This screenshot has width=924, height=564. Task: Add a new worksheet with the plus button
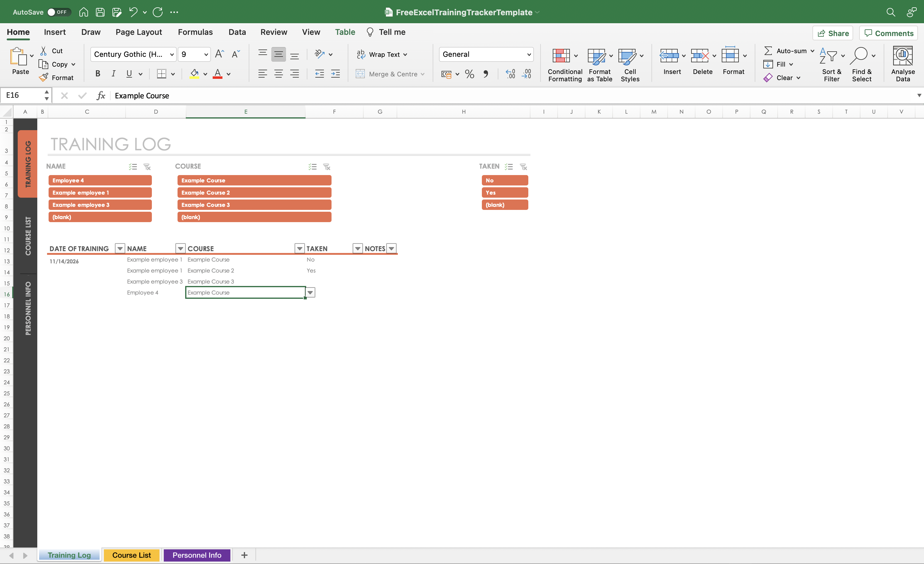tap(244, 555)
